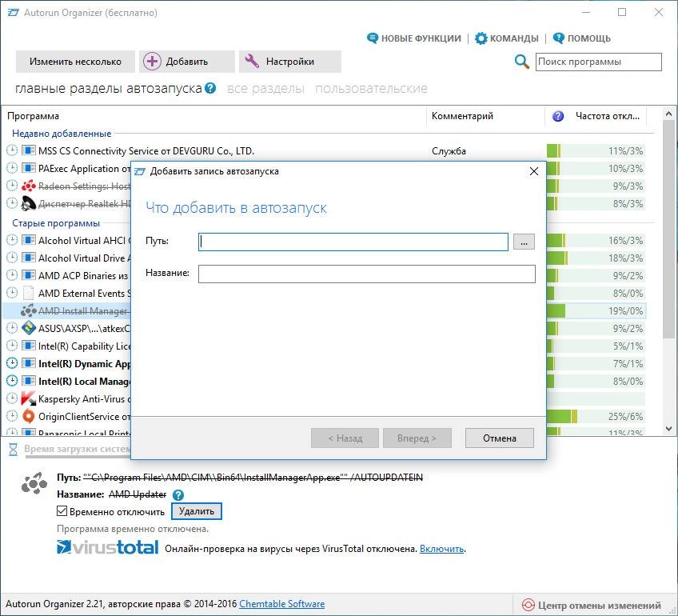Select главные разделы автозапуска tab
The image size is (678, 616).
[x=109, y=89]
